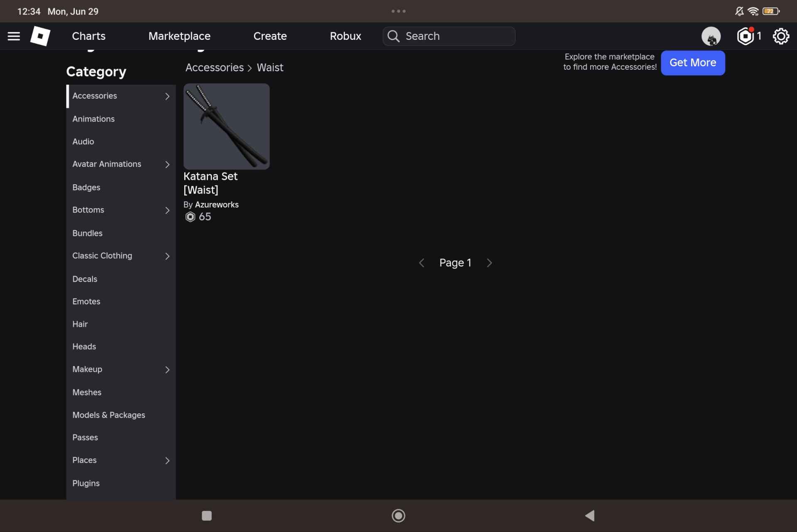Tap the 12:34 clock
The height and width of the screenshot is (532, 797).
(x=29, y=11)
